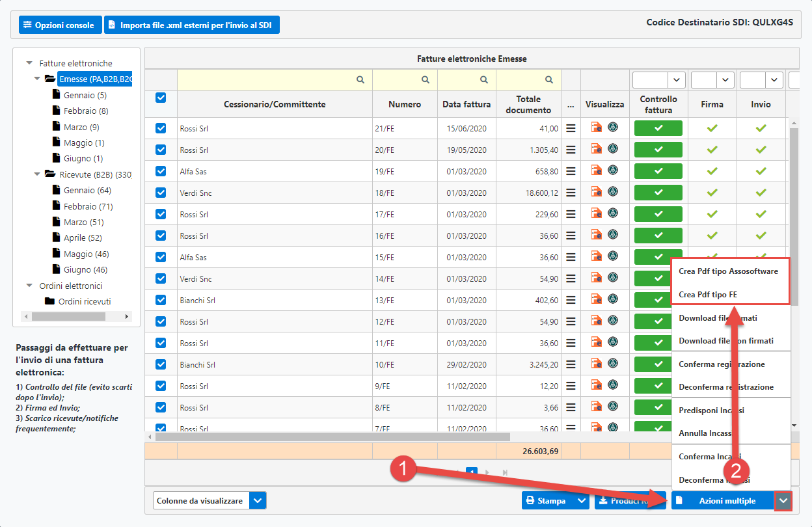Image resolution: width=812 pixels, height=527 pixels.
Task: Click Firma checkmark for invoice 20/FE
Action: (712, 150)
